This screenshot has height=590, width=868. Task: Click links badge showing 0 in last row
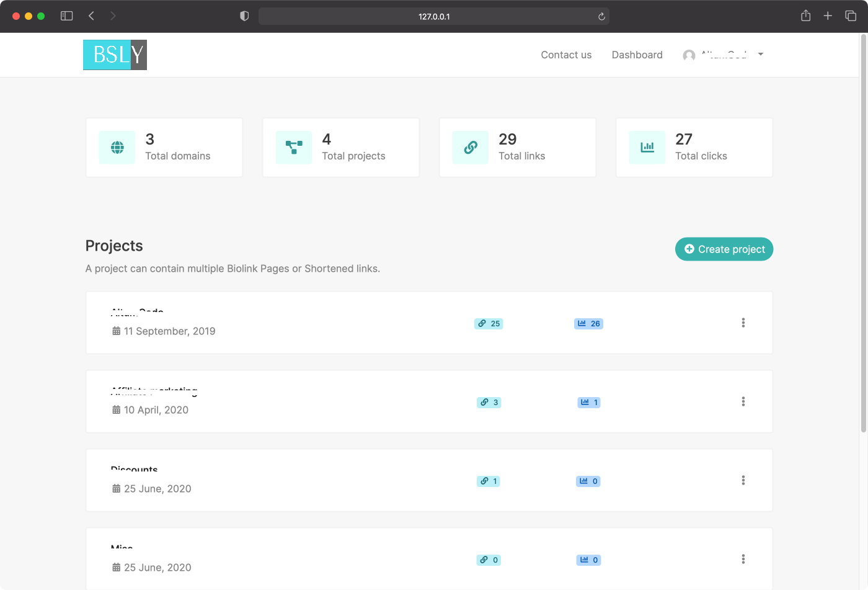(489, 560)
